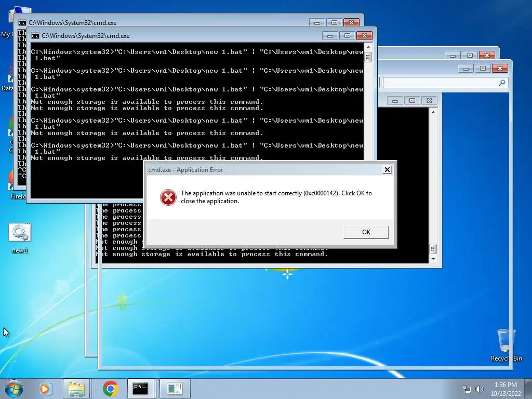This screenshot has width=532, height=399.
Task: Open Windows Explorer from the taskbar
Action: [76, 389]
